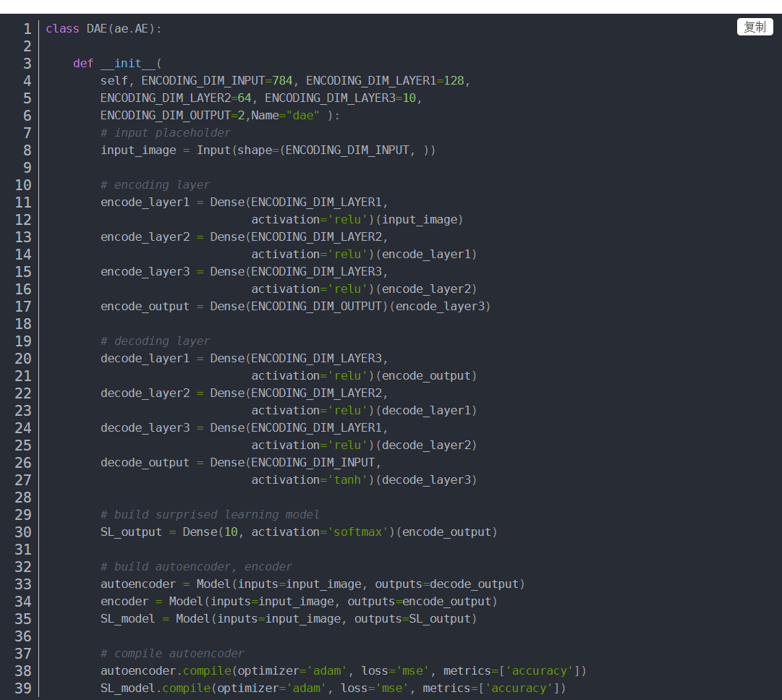Screen dimensions: 782x700
Task: Click 'SL_model = Model(' line 35
Action: (x=289, y=619)
